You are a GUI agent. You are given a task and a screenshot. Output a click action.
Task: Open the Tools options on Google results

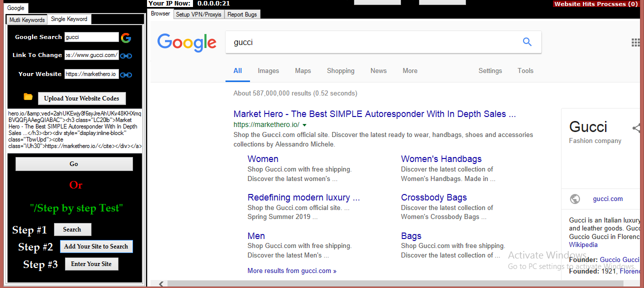coord(525,70)
